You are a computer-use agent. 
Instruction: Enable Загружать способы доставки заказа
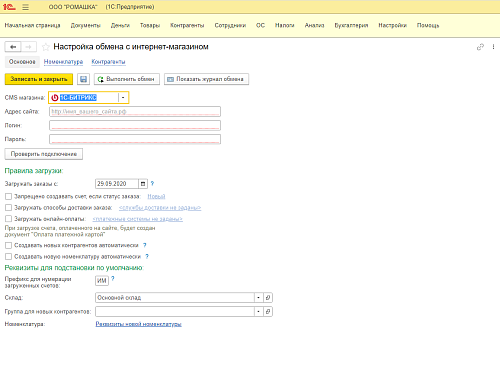(8, 208)
